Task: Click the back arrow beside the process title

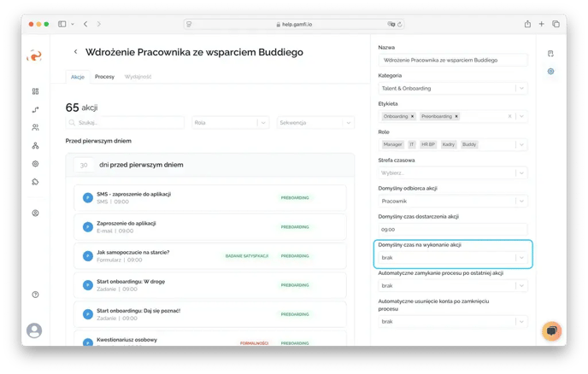Action: tap(76, 52)
